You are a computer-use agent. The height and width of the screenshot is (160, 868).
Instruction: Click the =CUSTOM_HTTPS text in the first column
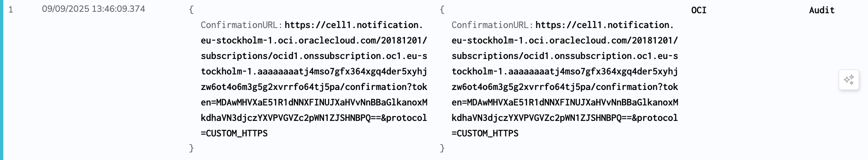(234, 133)
